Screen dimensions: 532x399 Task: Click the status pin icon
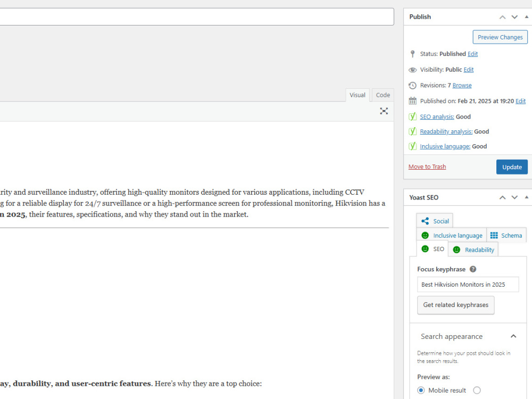coord(412,54)
